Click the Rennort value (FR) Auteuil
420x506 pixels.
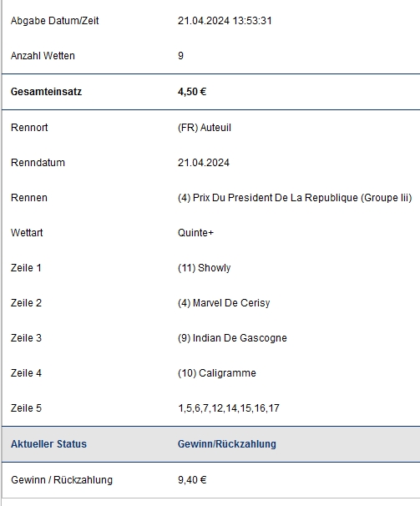(205, 128)
